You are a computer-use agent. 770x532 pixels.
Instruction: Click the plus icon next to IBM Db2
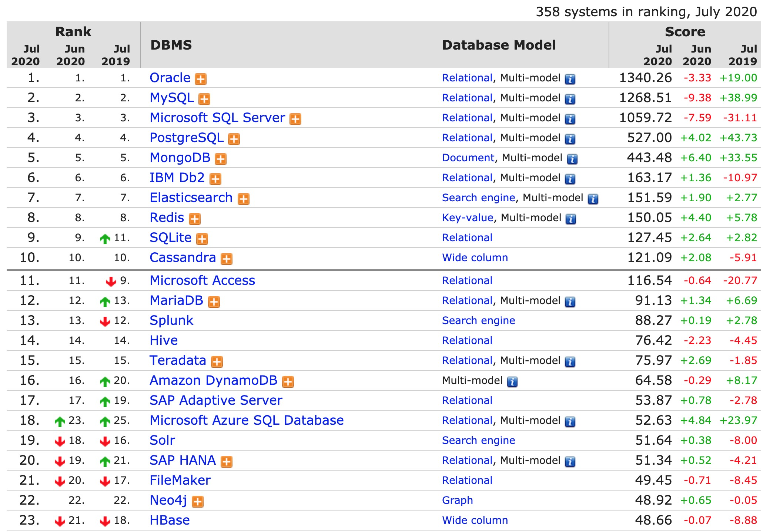215,179
